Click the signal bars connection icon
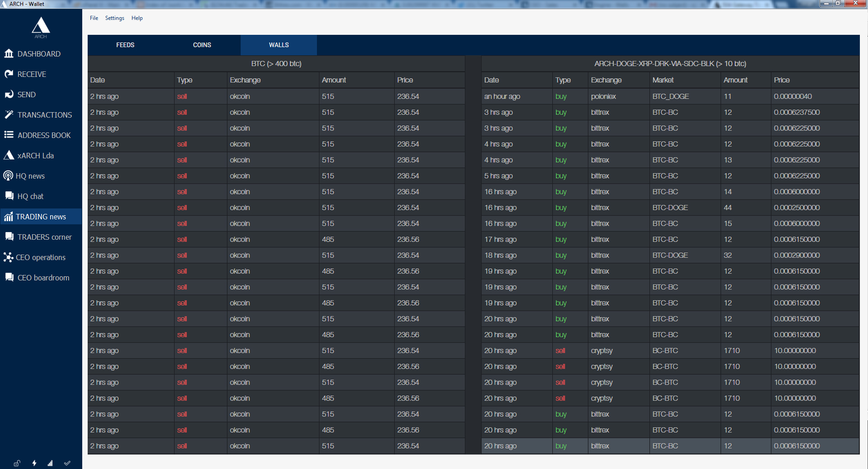 tap(50, 463)
